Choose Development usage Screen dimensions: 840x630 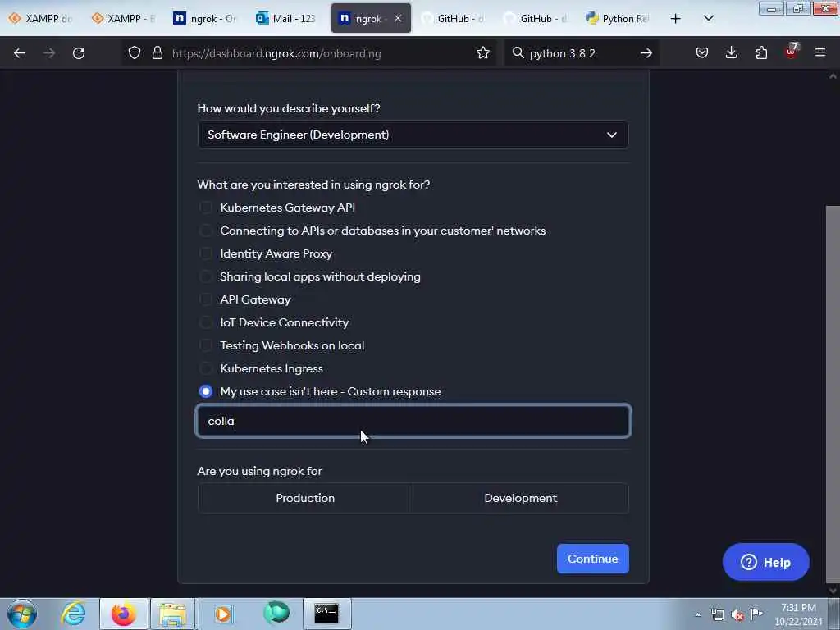pos(521,498)
